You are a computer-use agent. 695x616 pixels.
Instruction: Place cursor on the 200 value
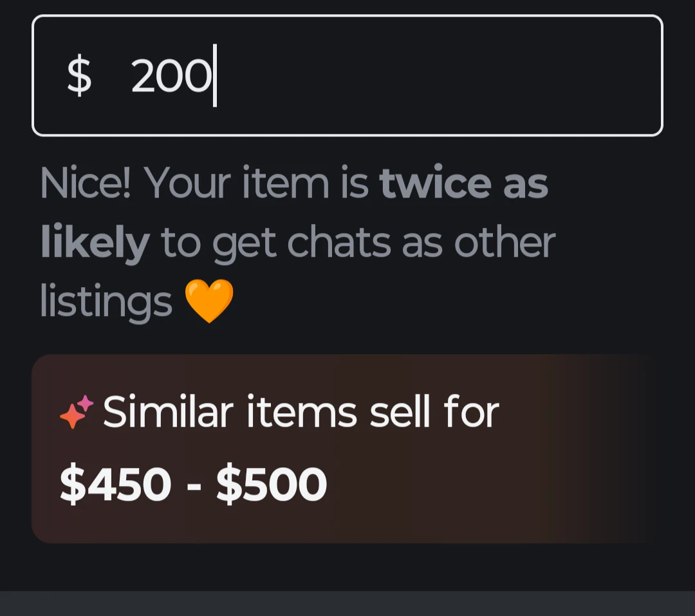[171, 76]
